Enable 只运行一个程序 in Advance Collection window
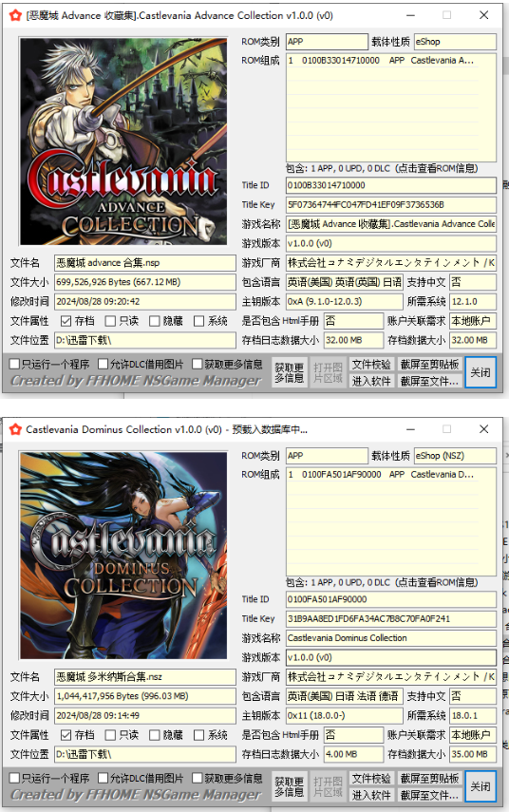The height and width of the screenshot is (812, 509). 15,364
